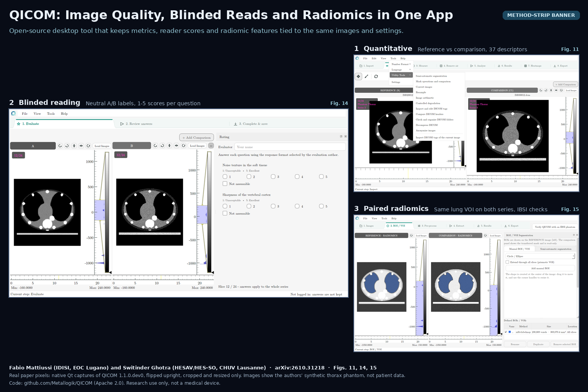Select the line measure tool in Quantitative window
588x392 pixels.
367,77
